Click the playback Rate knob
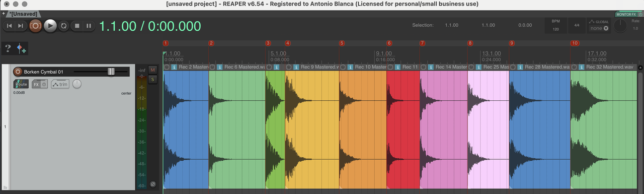Image resolution: width=644 pixels, height=194 pixels. (x=620, y=26)
